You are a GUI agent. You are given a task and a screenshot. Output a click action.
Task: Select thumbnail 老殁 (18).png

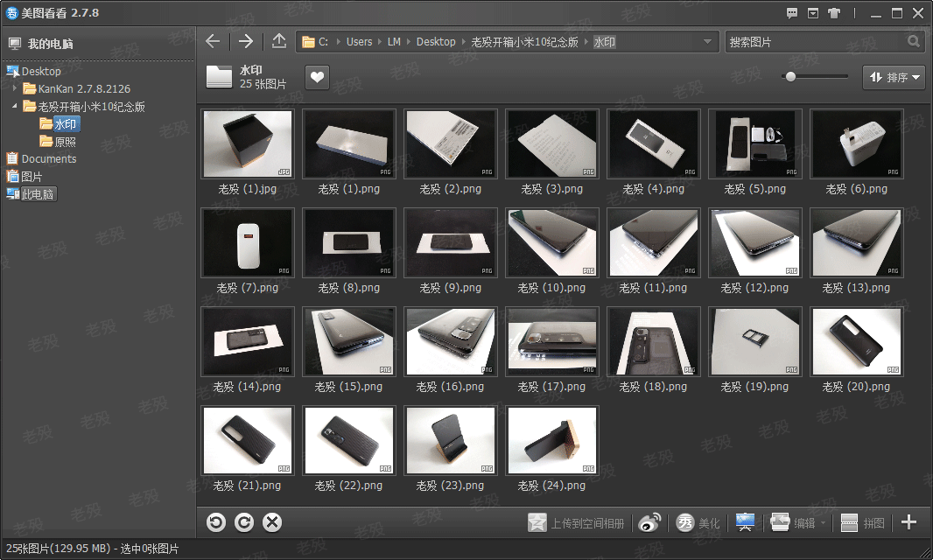[x=653, y=341]
